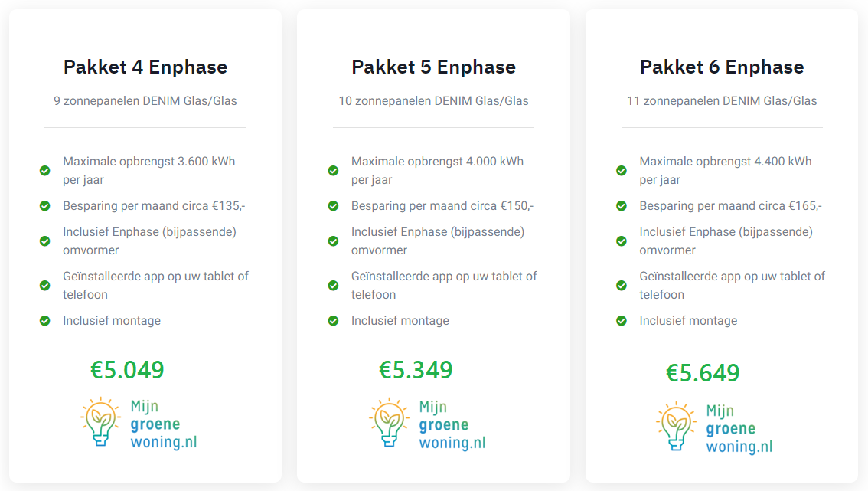Click the checkmark next to Besparing circa €150,-
Viewport: 868px width, 491px height.
(x=333, y=206)
